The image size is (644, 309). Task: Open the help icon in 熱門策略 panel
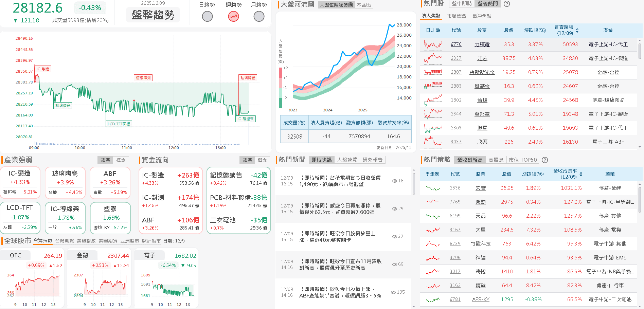(545, 160)
